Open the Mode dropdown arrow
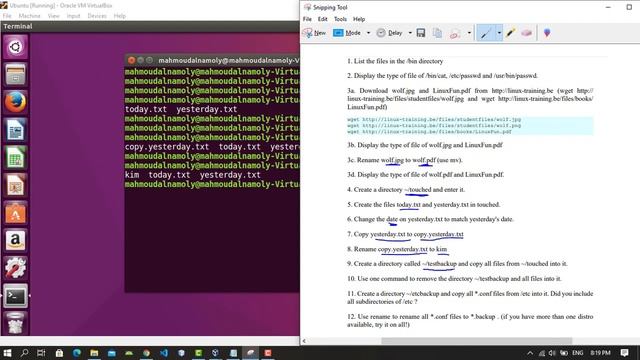Viewport: 640px width, 360px height. click(x=368, y=33)
